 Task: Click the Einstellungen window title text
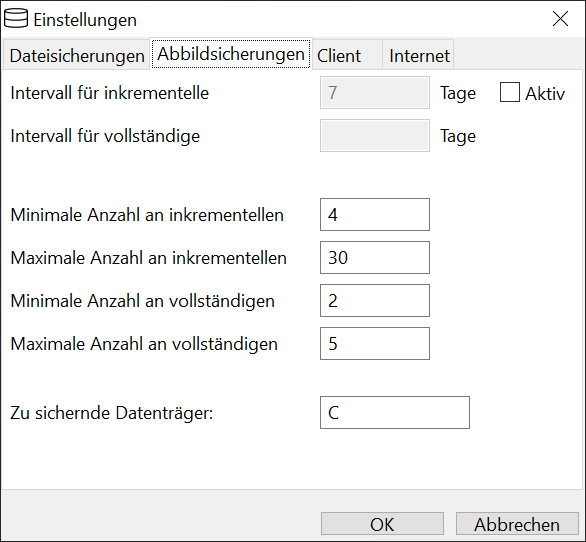85,20
